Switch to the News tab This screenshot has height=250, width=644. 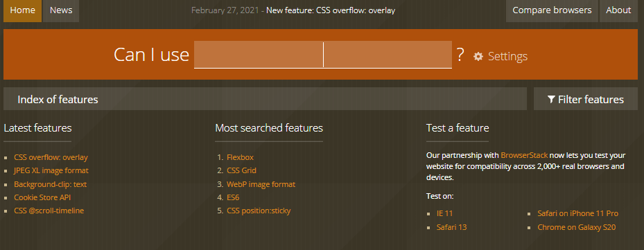61,10
